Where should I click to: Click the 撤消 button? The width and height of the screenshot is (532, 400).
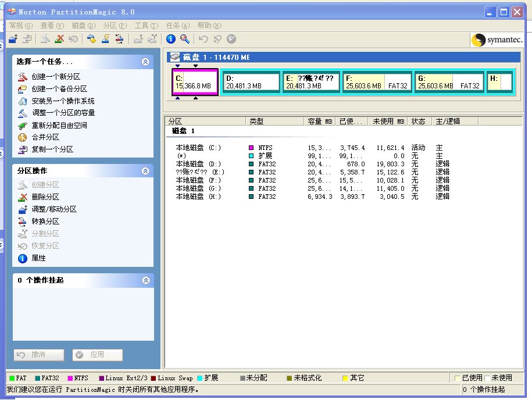click(x=39, y=355)
